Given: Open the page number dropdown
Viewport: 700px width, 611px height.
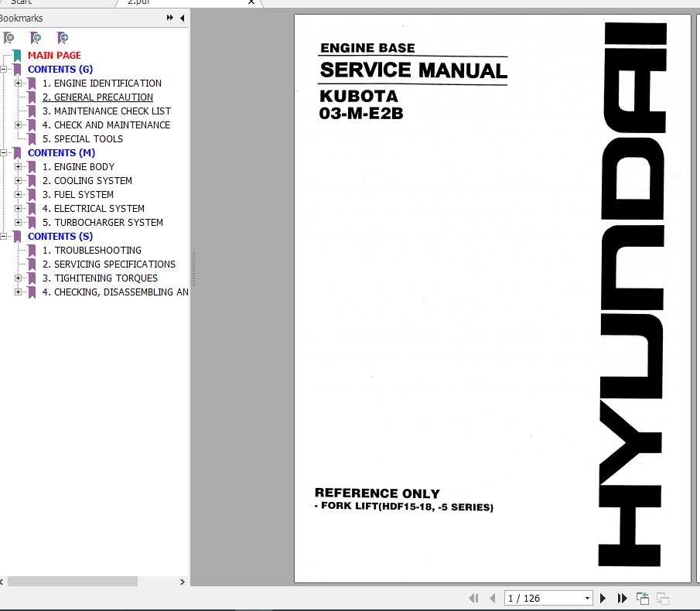Looking at the screenshot, I should [x=586, y=598].
